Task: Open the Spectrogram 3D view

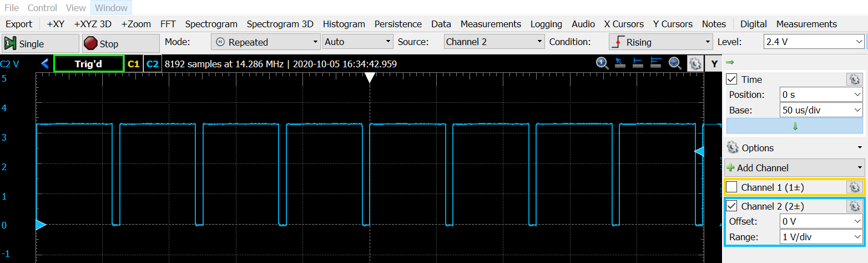Action: pyautogui.click(x=280, y=24)
